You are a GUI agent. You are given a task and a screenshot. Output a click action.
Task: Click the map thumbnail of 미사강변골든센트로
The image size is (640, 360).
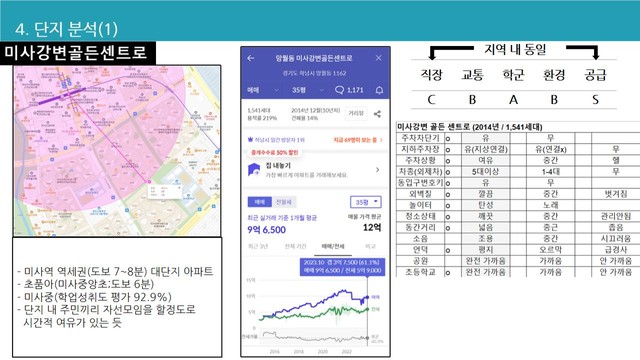[118, 151]
